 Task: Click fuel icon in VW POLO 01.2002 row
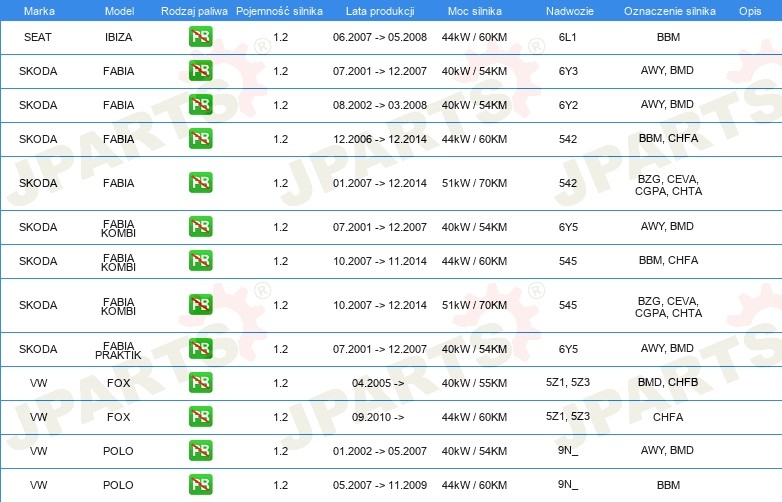click(x=200, y=450)
